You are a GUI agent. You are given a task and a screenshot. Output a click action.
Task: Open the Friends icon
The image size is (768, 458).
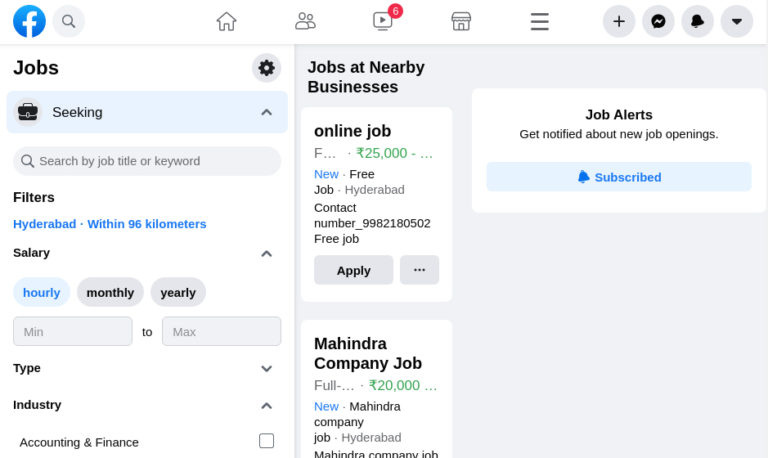coord(305,21)
